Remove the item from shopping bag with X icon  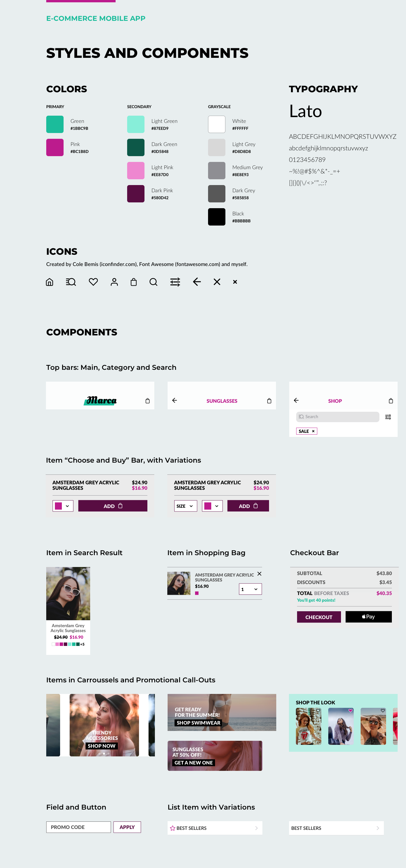259,574
